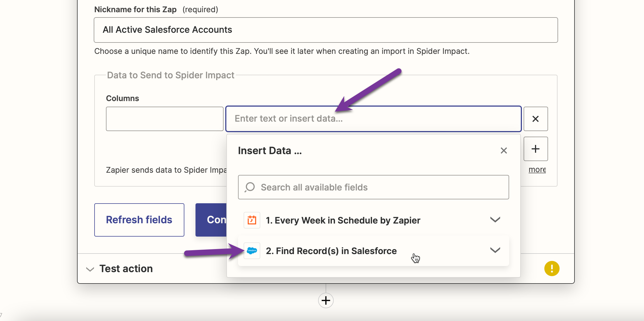The image size is (644, 321).
Task: Select '2. Find Record(s) in Salesforce'
Action: [373, 251]
